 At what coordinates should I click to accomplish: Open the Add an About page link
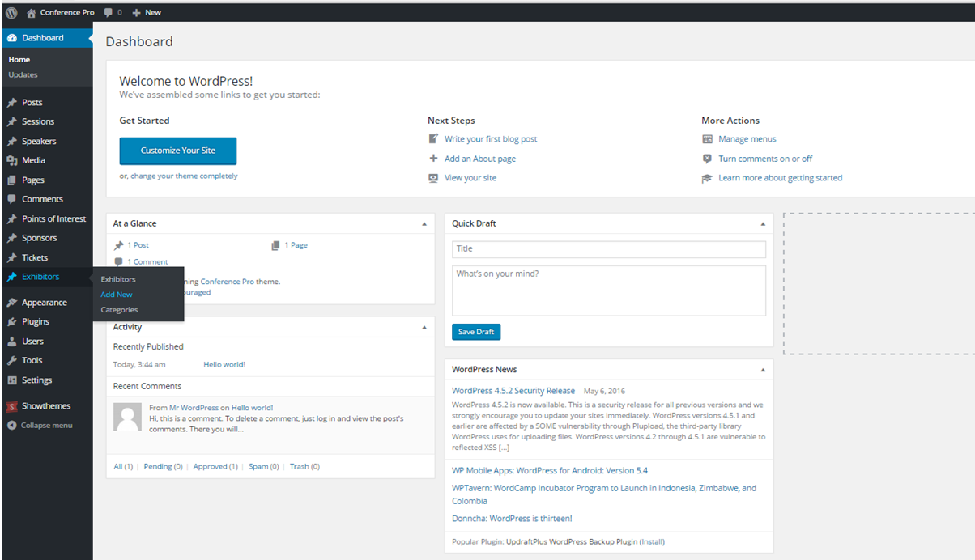coord(480,159)
